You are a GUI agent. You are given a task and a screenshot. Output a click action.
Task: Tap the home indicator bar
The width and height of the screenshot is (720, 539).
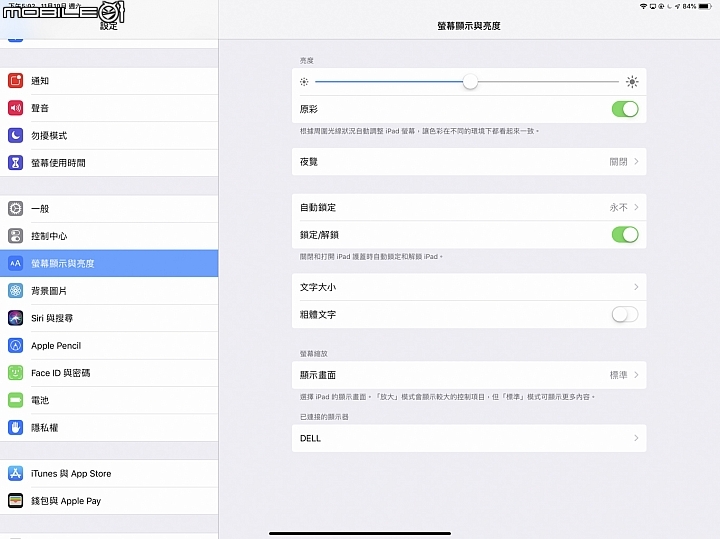tap(360, 533)
